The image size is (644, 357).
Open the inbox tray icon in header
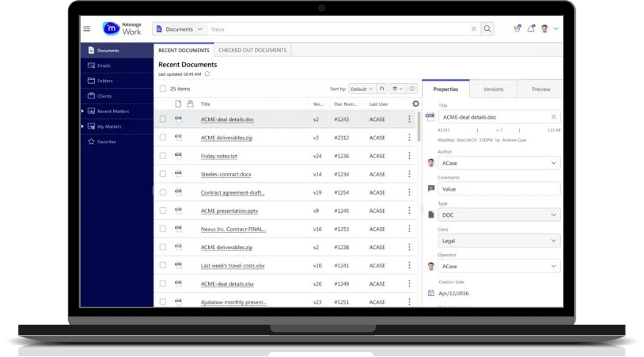[517, 29]
